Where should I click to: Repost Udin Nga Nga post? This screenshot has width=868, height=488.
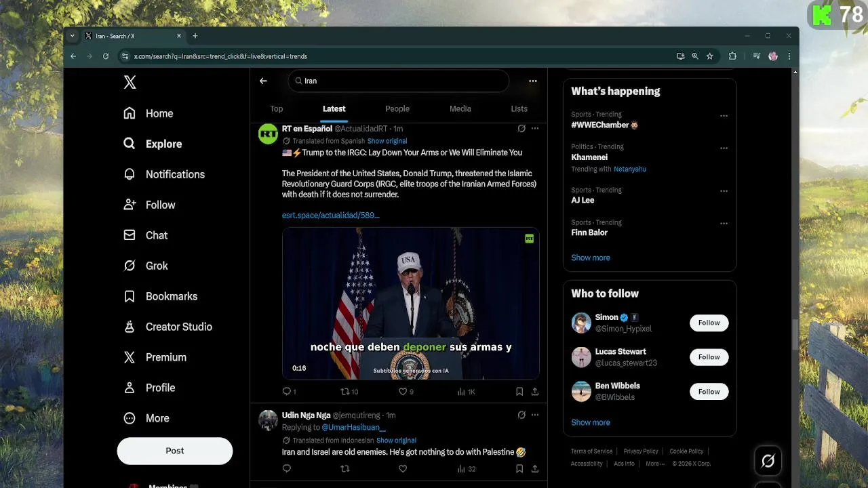point(344,469)
